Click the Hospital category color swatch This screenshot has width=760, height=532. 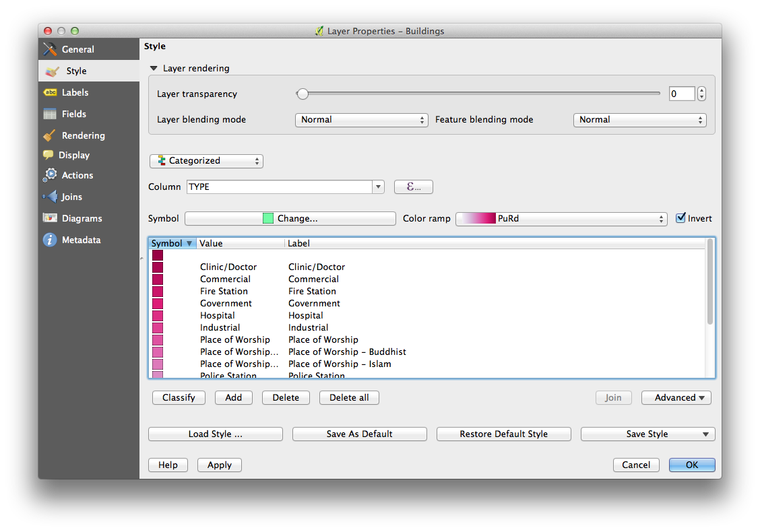[158, 316]
